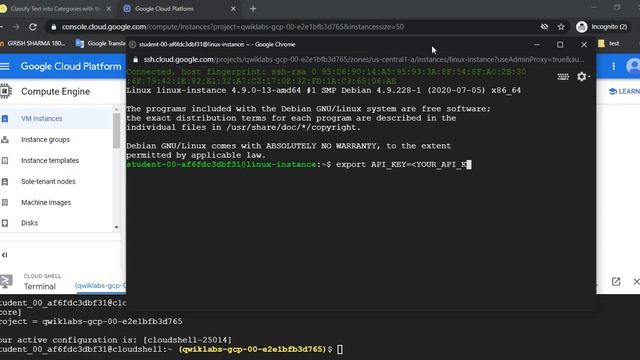Click the main Chrome address bar URL
Screen dimensions: 640x360
[x=233, y=27]
